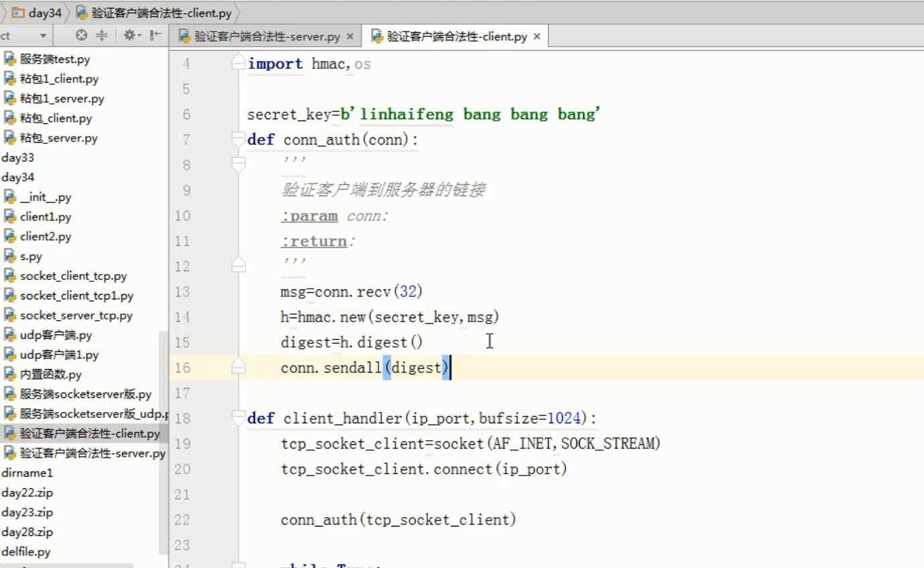
Task: Collapse the import block on line 4
Action: click(239, 63)
